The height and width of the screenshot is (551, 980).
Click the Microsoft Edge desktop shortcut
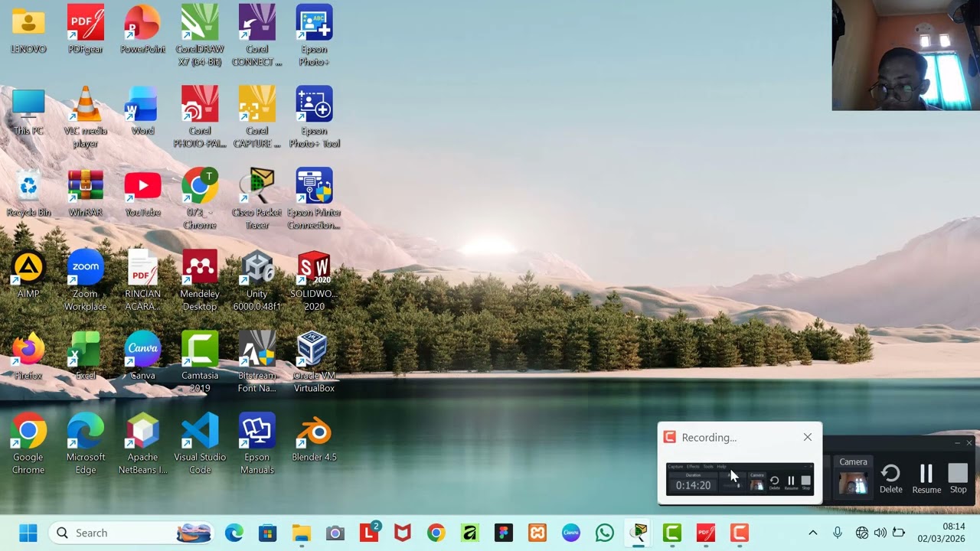pos(86,444)
